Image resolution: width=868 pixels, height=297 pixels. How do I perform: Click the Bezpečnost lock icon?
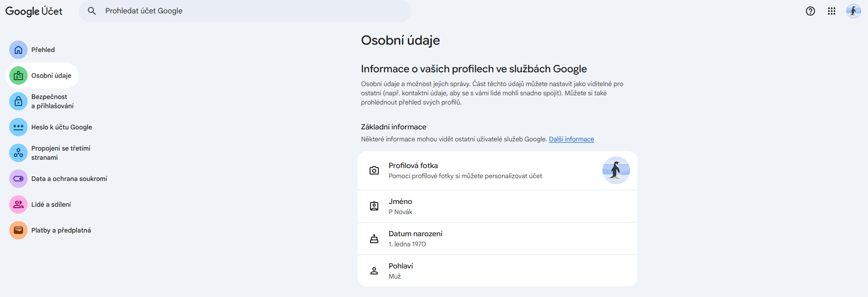(18, 101)
